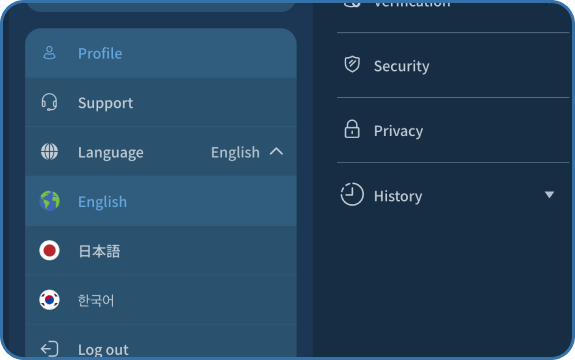Choose English in the language list
The width and height of the screenshot is (575, 360).
[x=161, y=201]
